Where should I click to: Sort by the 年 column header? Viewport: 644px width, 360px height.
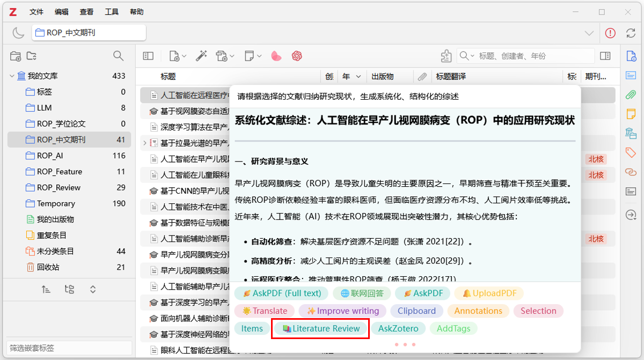point(352,77)
